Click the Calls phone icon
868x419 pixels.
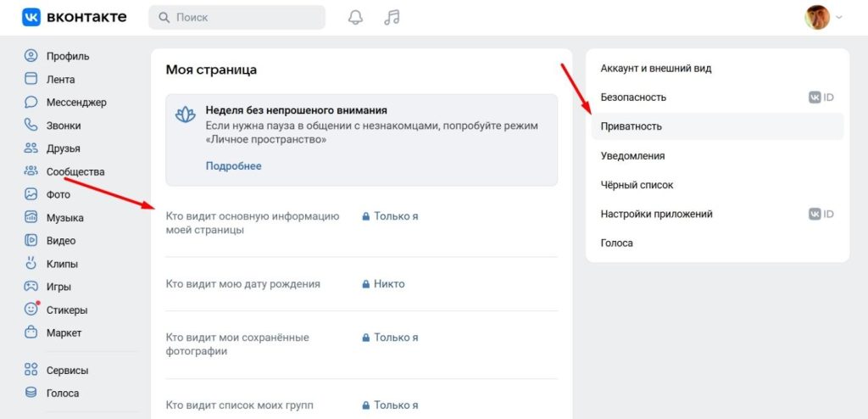click(31, 126)
